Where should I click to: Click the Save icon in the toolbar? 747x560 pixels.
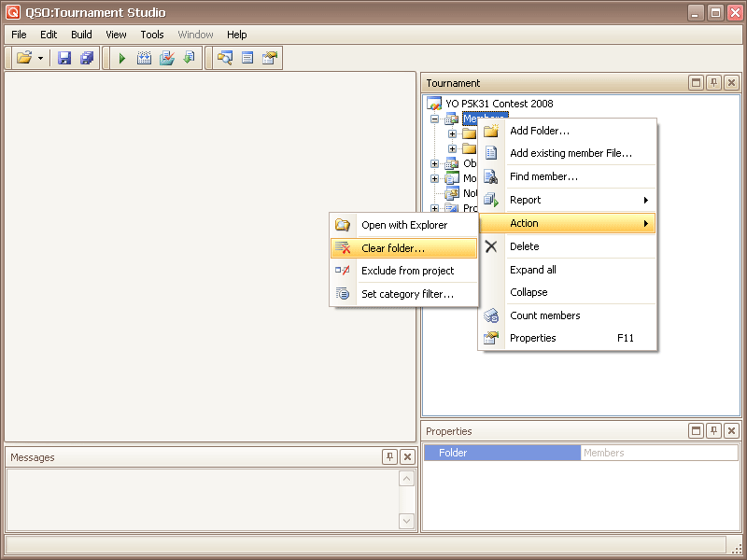[x=64, y=58]
